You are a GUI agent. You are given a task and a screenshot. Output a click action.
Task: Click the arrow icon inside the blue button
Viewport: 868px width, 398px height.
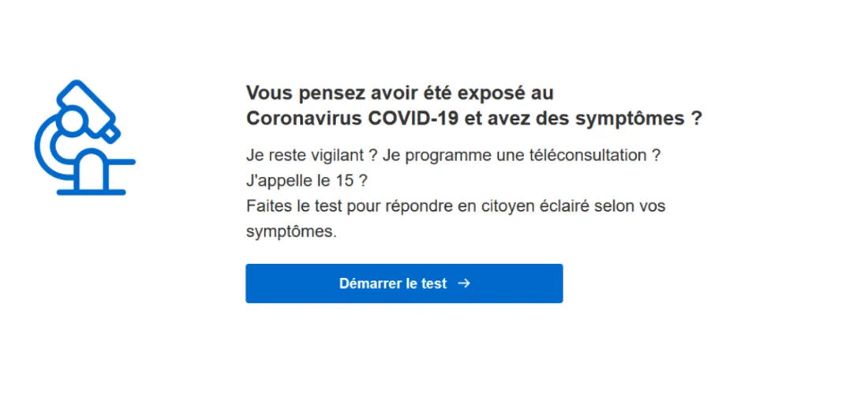pyautogui.click(x=465, y=283)
